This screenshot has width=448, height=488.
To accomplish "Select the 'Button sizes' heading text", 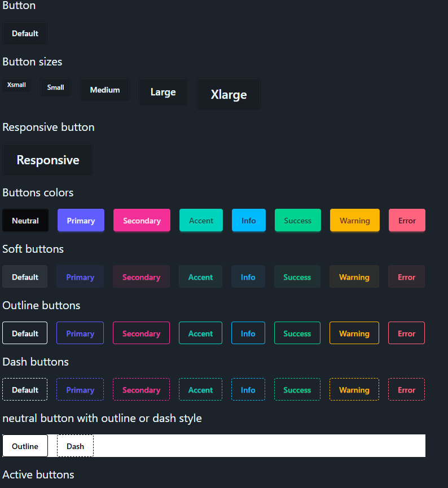I will 32,61.
